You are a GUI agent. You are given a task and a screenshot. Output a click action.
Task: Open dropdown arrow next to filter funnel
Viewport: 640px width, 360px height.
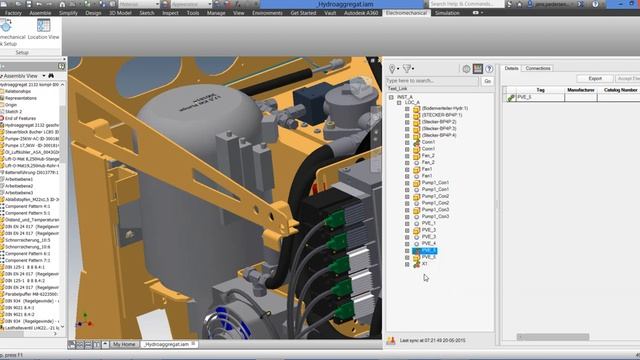point(413,69)
